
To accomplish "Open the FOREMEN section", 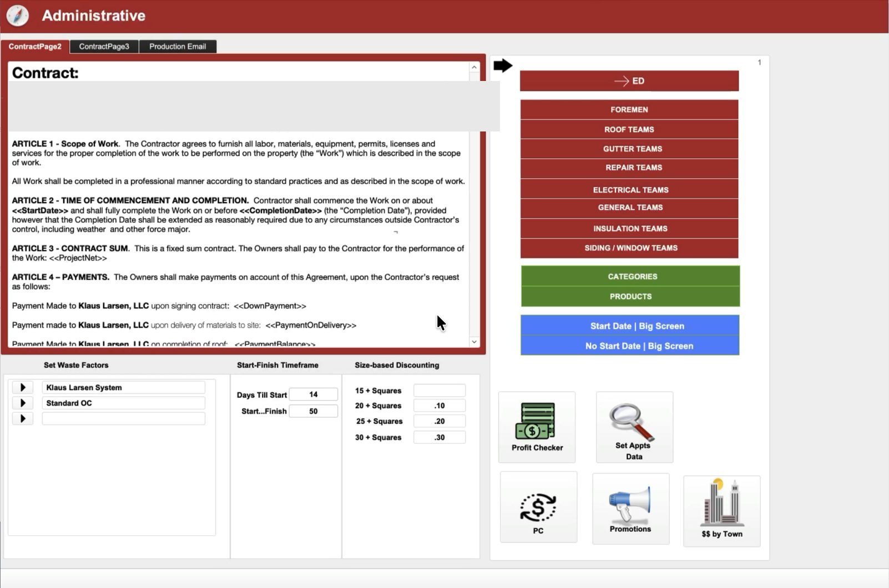I will pos(629,109).
